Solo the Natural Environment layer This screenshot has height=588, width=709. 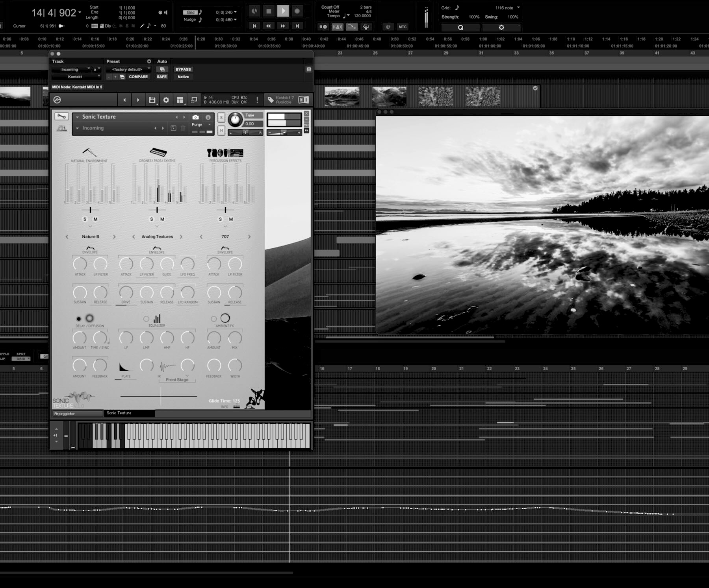coord(85,219)
